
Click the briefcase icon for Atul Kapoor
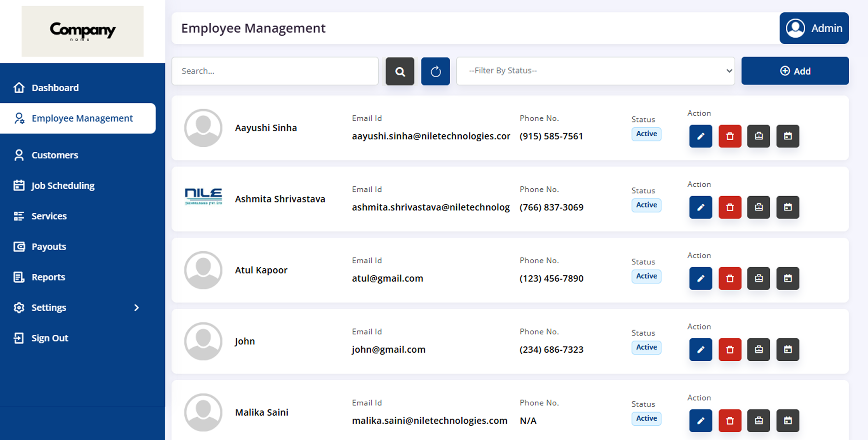click(x=758, y=278)
